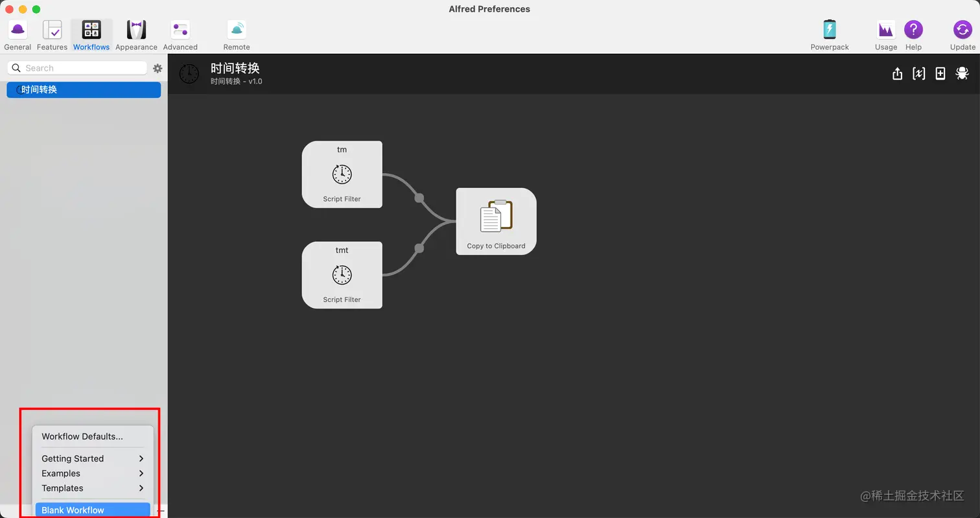The width and height of the screenshot is (980, 518).
Task: Open the Update tab
Action: point(962,36)
